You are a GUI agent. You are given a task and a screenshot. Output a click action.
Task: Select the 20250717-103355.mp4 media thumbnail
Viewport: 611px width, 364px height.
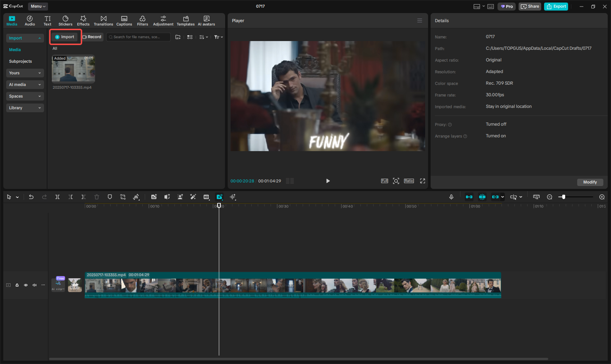[x=73, y=69]
